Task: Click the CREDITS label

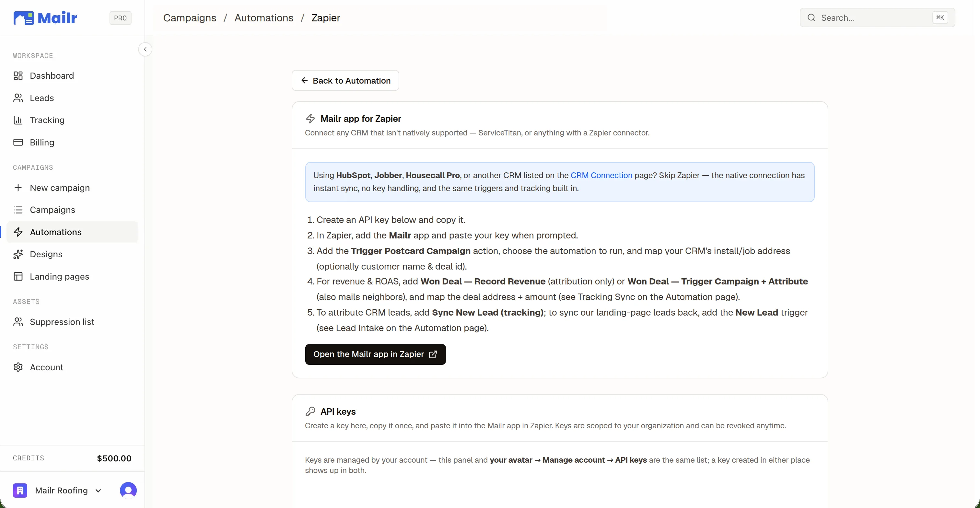Action: click(29, 458)
